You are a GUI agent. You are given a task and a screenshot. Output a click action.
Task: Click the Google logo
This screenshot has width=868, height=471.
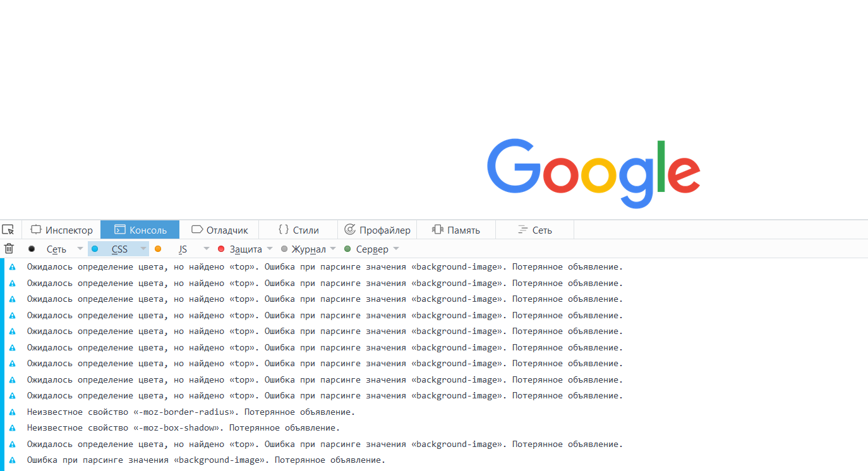point(593,172)
